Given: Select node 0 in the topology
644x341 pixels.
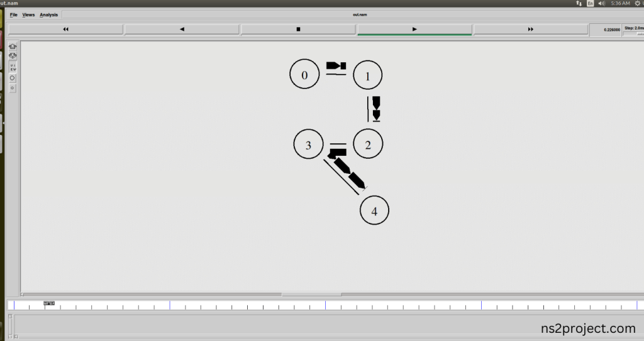Looking at the screenshot, I should (x=304, y=74).
